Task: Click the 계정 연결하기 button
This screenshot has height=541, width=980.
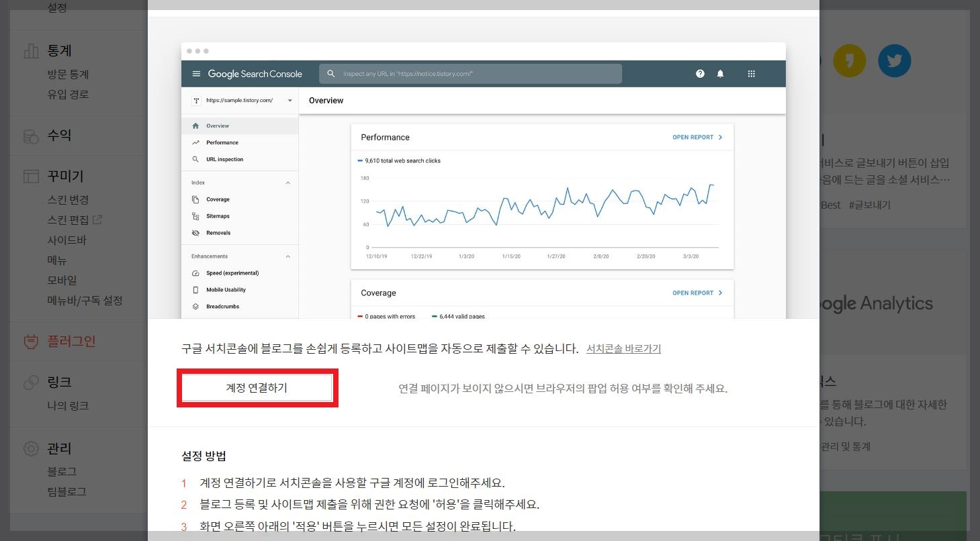Action: (x=257, y=388)
